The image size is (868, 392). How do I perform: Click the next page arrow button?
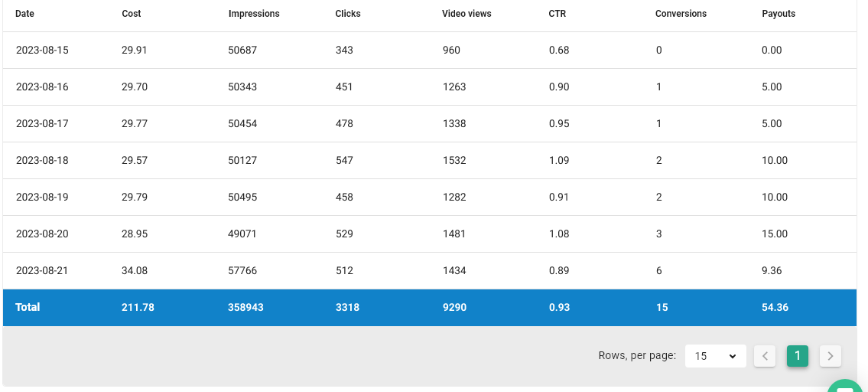[831, 356]
